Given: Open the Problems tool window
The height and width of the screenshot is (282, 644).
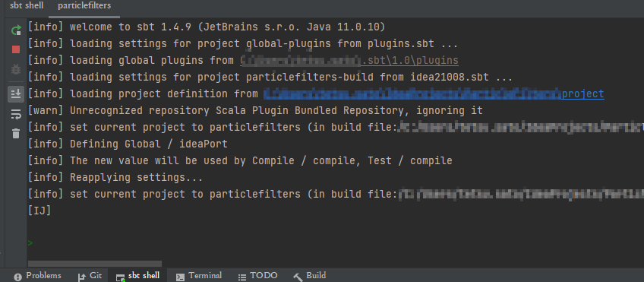Looking at the screenshot, I should coord(38,275).
